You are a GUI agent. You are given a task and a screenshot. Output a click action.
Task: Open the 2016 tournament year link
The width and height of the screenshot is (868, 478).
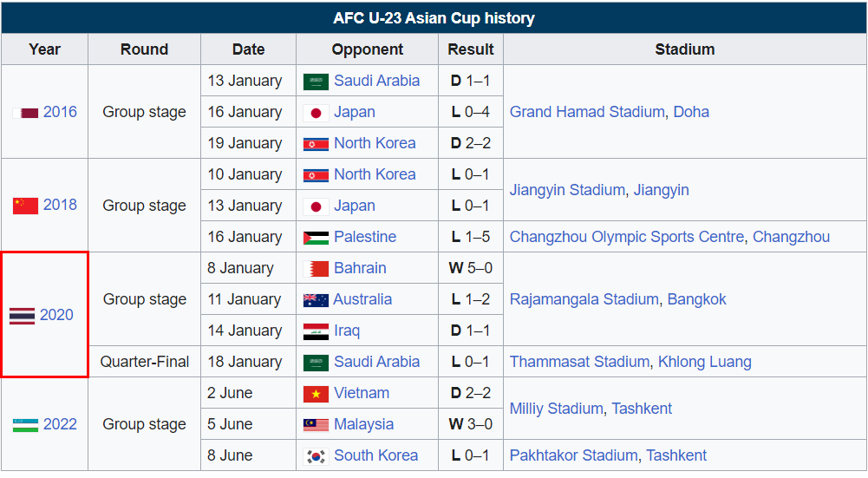[x=60, y=112]
